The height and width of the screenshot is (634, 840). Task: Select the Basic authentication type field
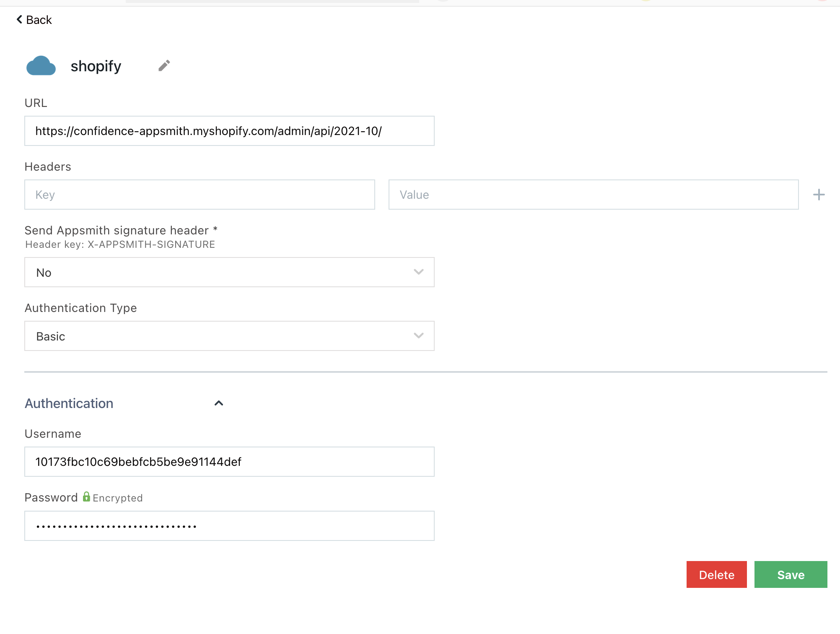pyautogui.click(x=229, y=335)
